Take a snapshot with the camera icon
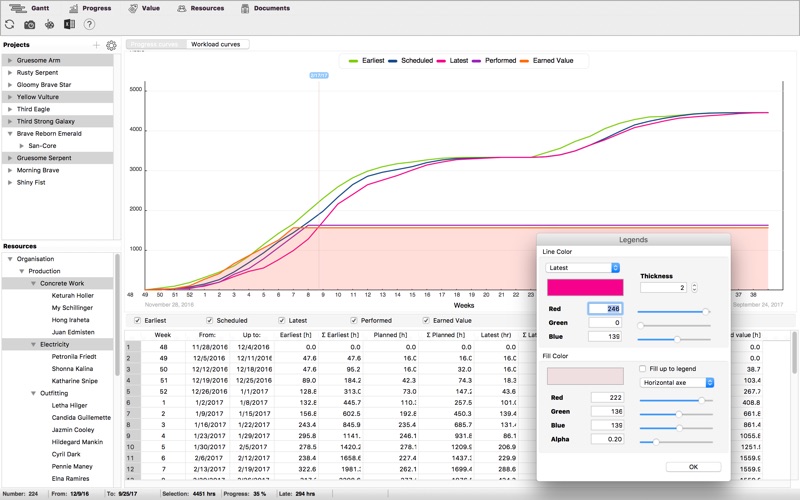Image resolution: width=800 pixels, height=500 pixels. tap(30, 24)
